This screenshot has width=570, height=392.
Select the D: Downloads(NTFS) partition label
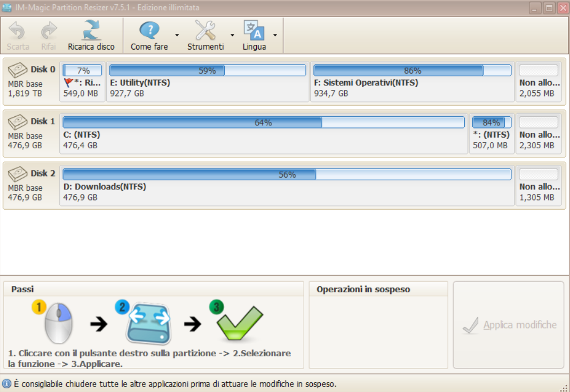tap(105, 187)
